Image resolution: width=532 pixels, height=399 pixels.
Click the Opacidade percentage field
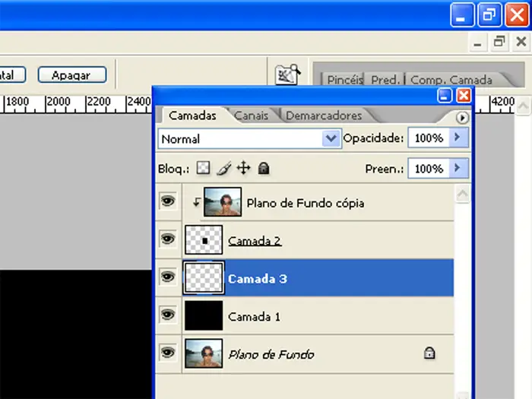pos(429,138)
